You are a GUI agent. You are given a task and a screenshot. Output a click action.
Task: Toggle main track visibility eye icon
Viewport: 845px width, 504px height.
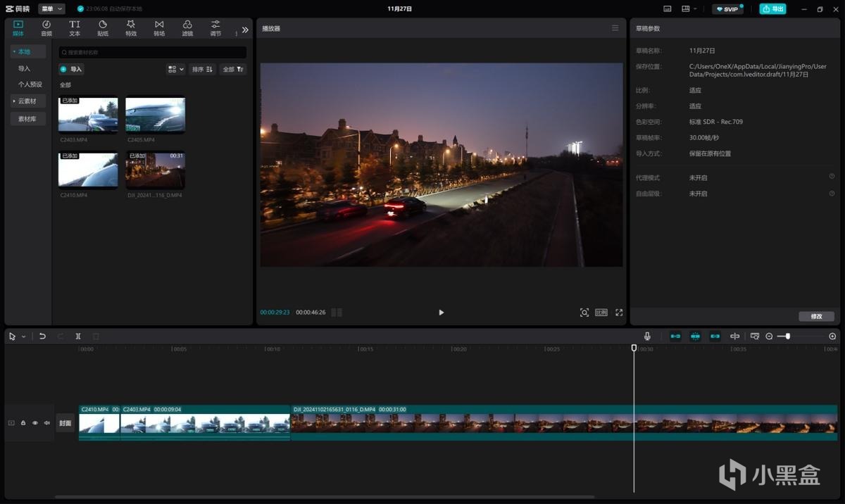coord(35,423)
